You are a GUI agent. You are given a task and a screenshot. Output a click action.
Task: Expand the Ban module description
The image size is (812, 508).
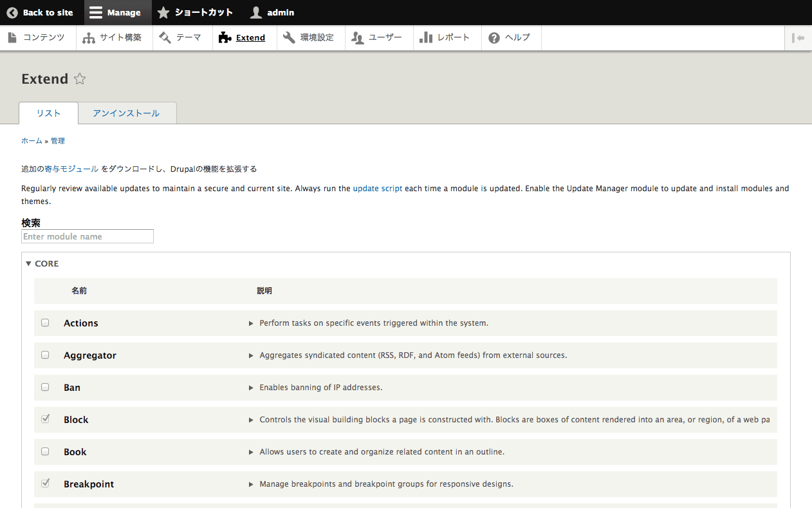(251, 388)
